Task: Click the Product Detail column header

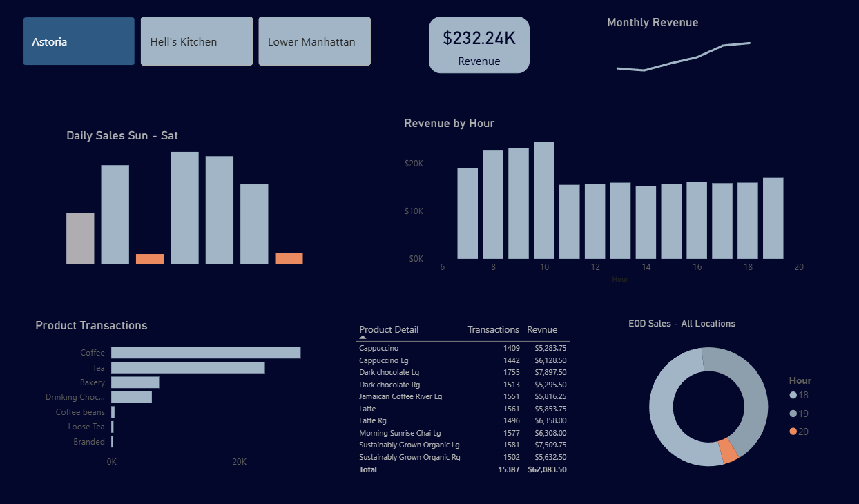Action: coord(389,329)
